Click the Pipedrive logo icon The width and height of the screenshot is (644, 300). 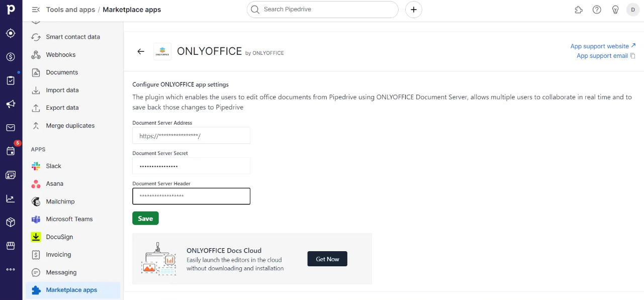coord(11,10)
